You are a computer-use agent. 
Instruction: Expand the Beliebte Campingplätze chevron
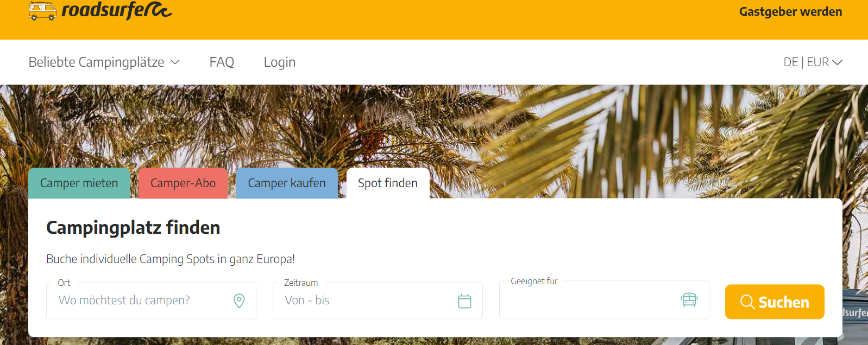point(175,62)
